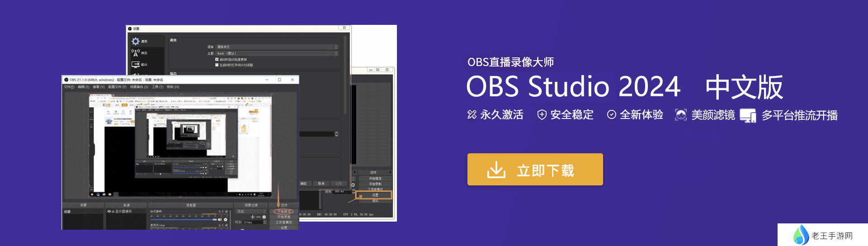Click the gear icon for 通用 settings
Screen dimensions: 868x246
click(x=136, y=41)
